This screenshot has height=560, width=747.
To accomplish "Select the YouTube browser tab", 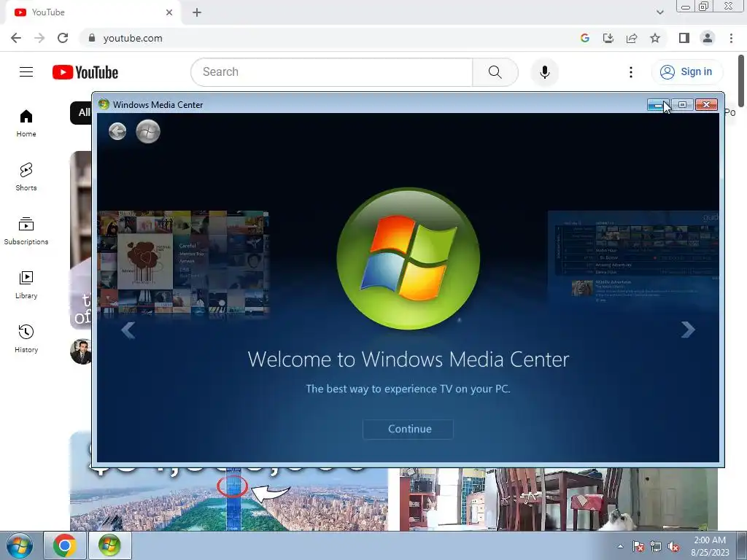I will pyautogui.click(x=93, y=12).
